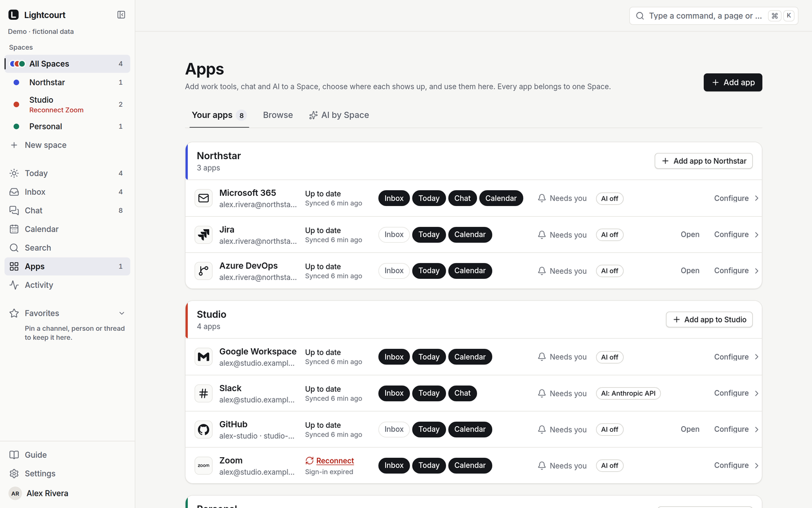812x508 pixels.
Task: Select the Northstar space in sidebar
Action: coord(67,82)
